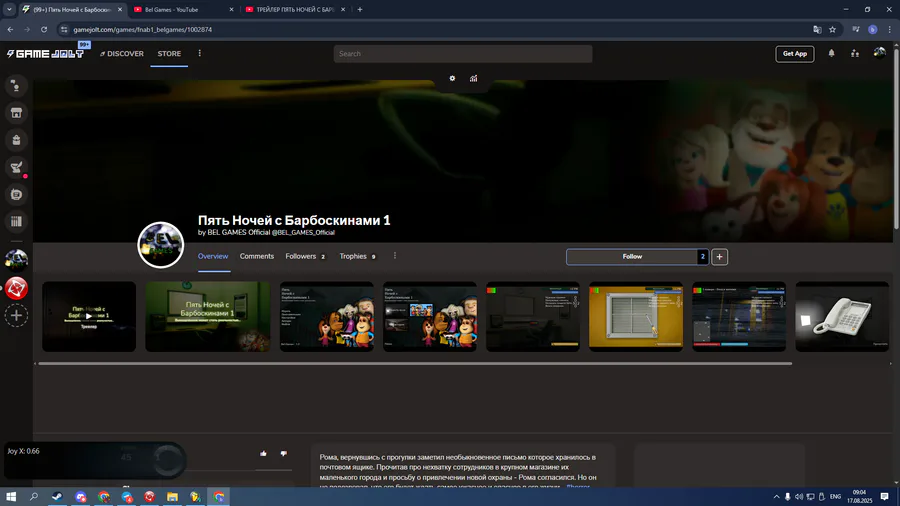The image size is (900, 506).
Task: Click the translate page icon in address bar
Action: [817, 29]
